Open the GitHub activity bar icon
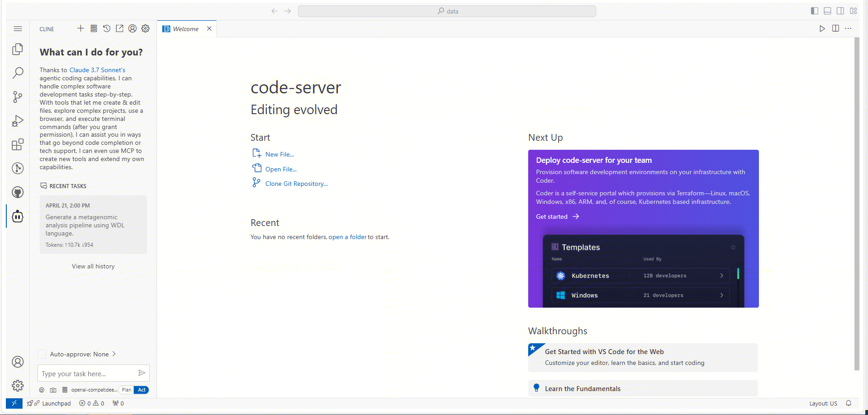The height and width of the screenshot is (415, 868). [x=18, y=192]
